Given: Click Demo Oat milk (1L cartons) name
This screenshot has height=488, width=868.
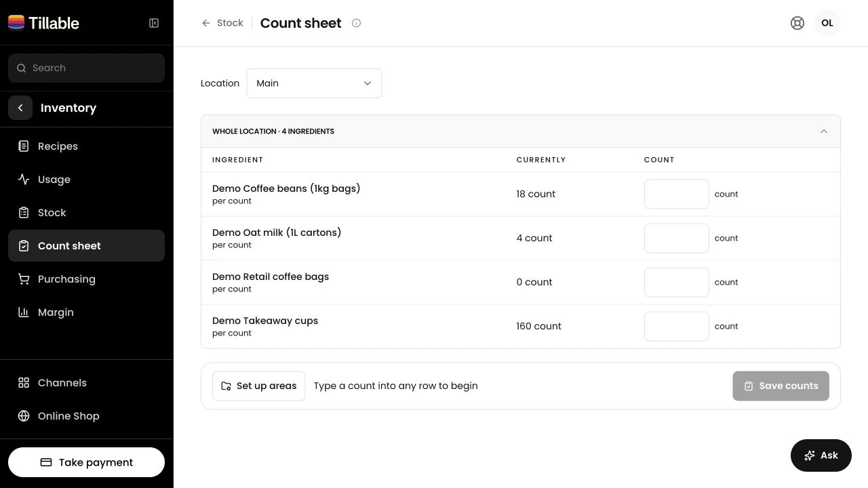Looking at the screenshot, I should tap(277, 232).
